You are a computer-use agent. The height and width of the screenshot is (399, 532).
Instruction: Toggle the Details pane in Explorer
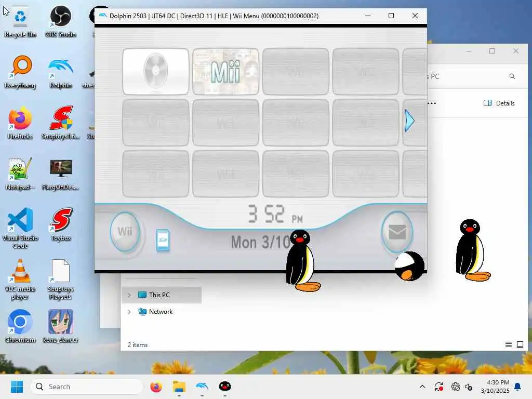(499, 103)
